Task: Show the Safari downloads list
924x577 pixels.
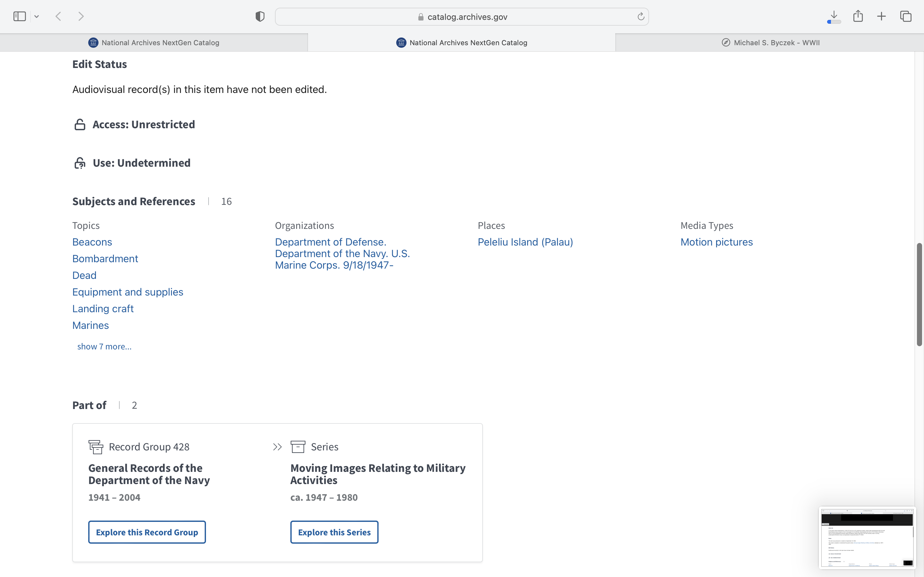Action: pyautogui.click(x=834, y=16)
